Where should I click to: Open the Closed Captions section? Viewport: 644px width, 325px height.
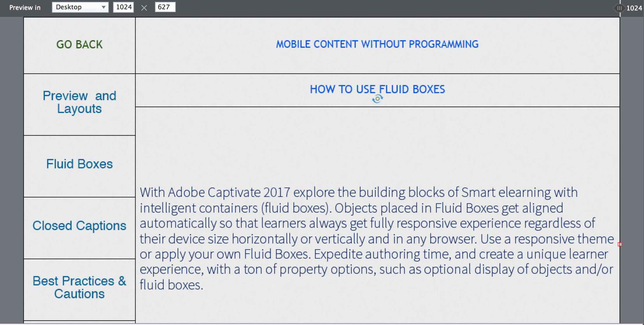(x=79, y=226)
